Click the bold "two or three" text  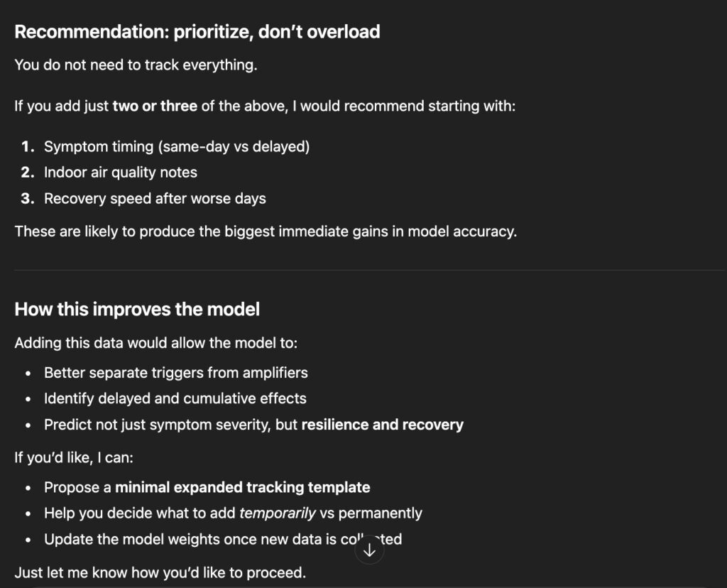coord(155,107)
